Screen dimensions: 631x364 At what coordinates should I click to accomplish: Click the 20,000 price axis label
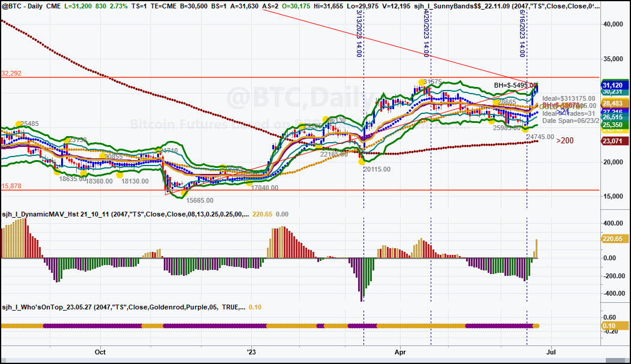tap(613, 162)
